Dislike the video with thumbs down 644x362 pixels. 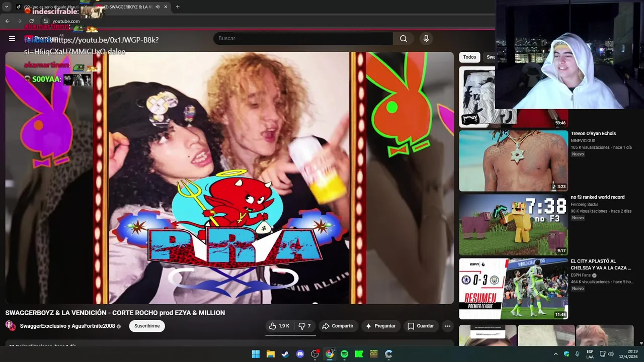[x=305, y=326]
